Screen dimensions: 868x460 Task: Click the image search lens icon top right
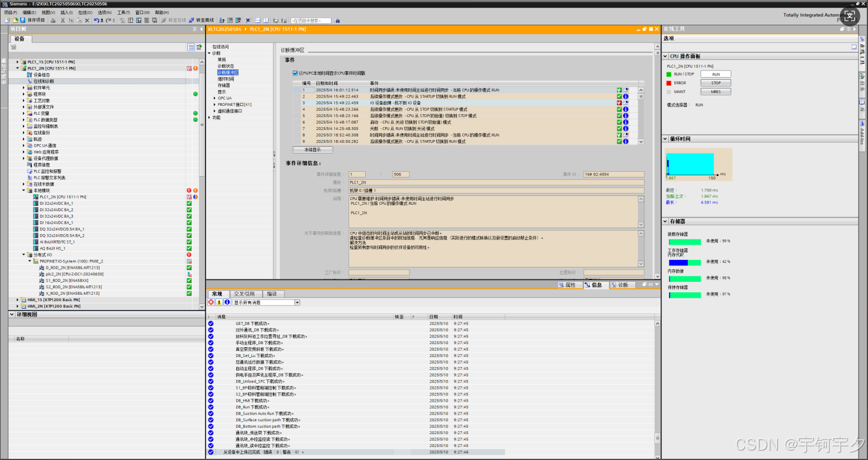coord(849,15)
